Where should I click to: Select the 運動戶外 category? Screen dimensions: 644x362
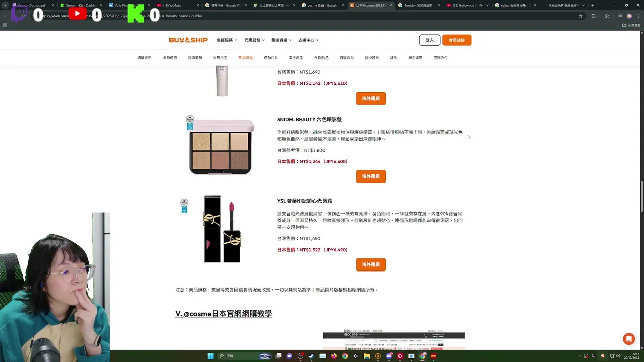pos(271,58)
